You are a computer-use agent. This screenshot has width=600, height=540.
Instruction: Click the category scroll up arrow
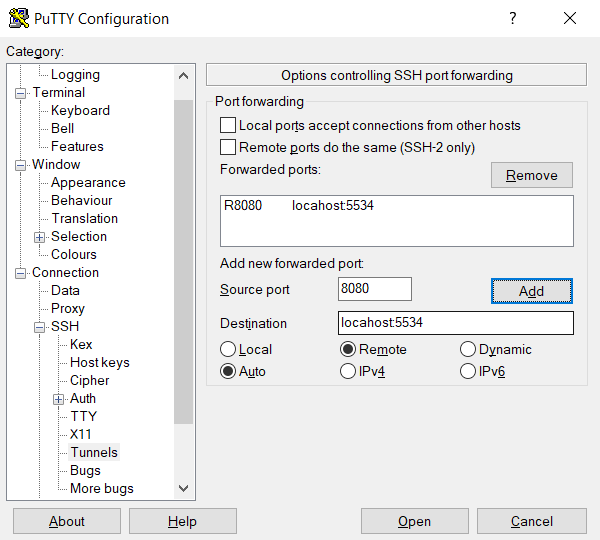[184, 76]
